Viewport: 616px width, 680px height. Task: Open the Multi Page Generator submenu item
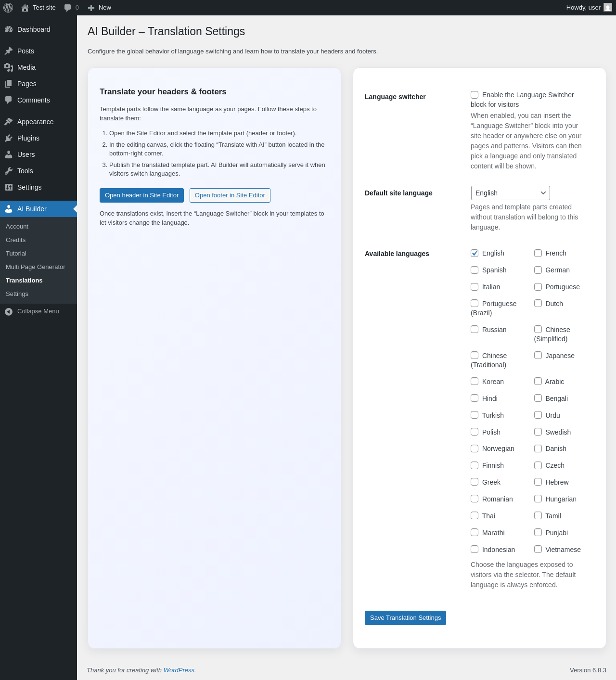[x=35, y=267]
